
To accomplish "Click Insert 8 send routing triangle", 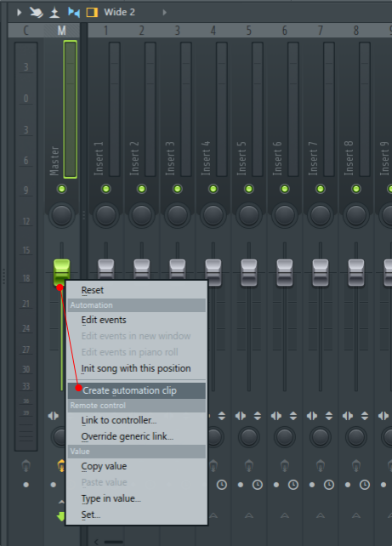I will point(356,515).
